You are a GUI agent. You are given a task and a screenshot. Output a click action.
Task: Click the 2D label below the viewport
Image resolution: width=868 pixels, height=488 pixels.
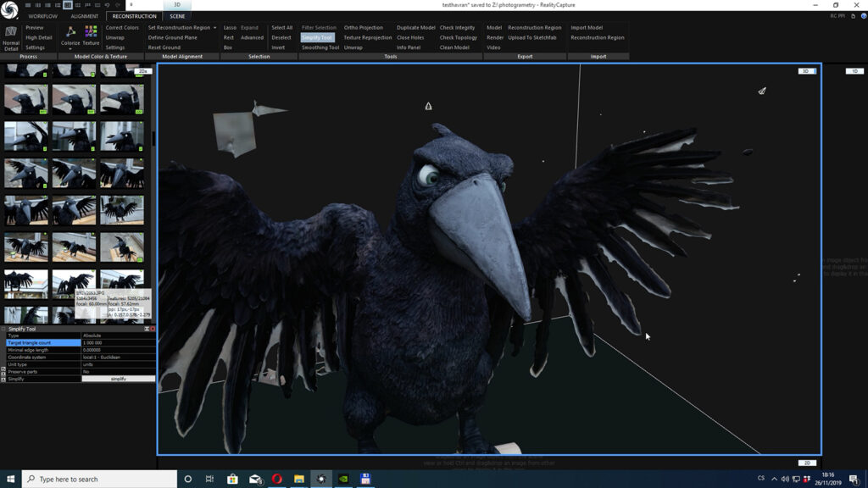coord(807,463)
